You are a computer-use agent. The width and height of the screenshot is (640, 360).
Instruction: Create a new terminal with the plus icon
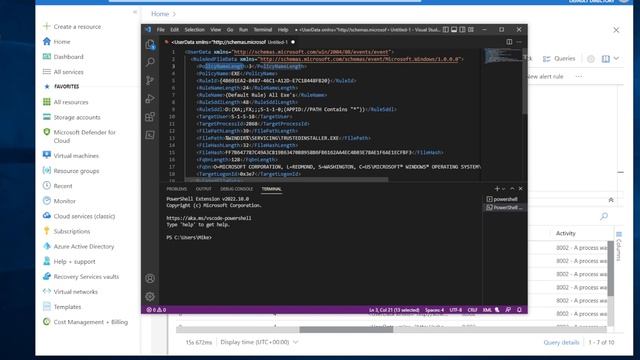497,189
